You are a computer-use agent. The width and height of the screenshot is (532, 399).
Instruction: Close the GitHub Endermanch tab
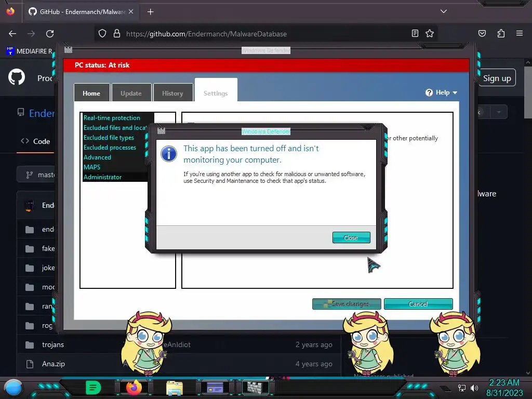131,11
